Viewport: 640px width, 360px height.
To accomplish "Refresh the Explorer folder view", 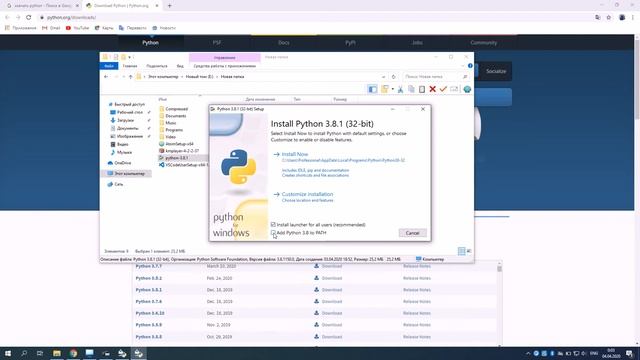I will (x=393, y=77).
